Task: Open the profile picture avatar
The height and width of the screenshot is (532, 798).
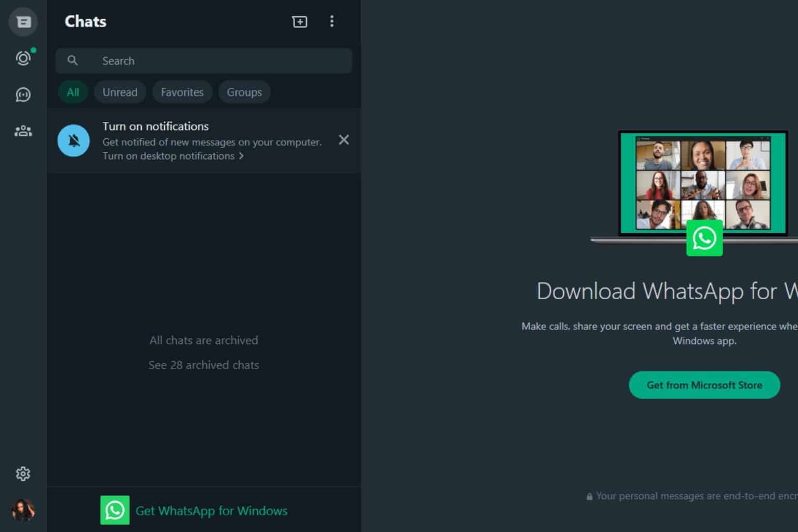Action: tap(23, 510)
